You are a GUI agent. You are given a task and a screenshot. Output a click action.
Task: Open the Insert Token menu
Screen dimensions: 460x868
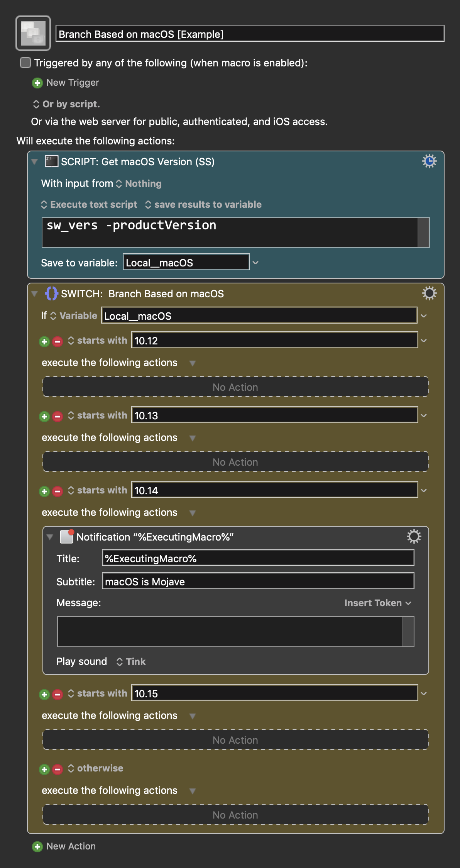[x=378, y=603]
